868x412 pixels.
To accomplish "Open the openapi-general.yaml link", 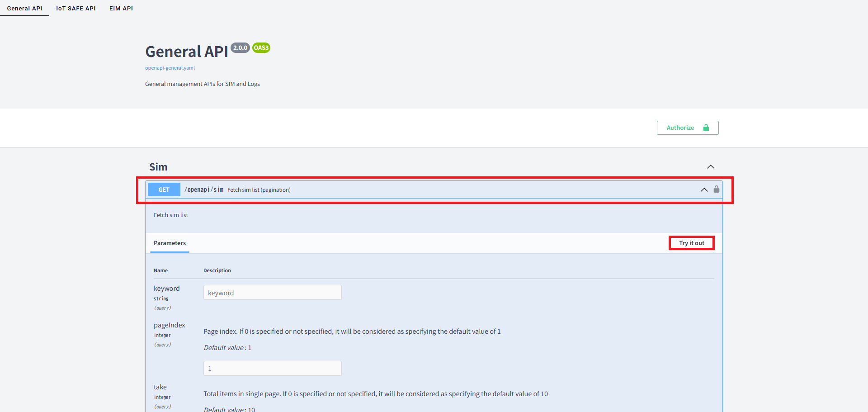I will [x=170, y=68].
